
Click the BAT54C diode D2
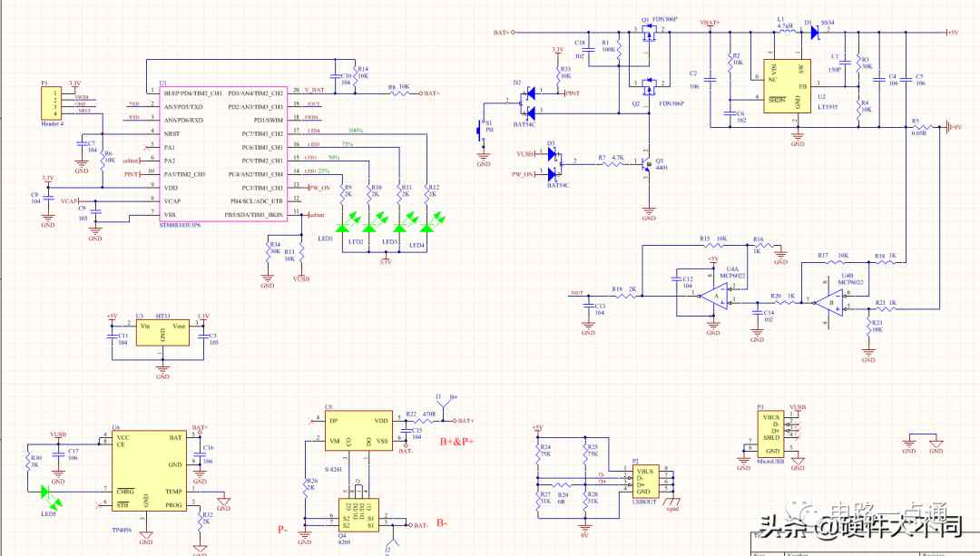(x=529, y=103)
